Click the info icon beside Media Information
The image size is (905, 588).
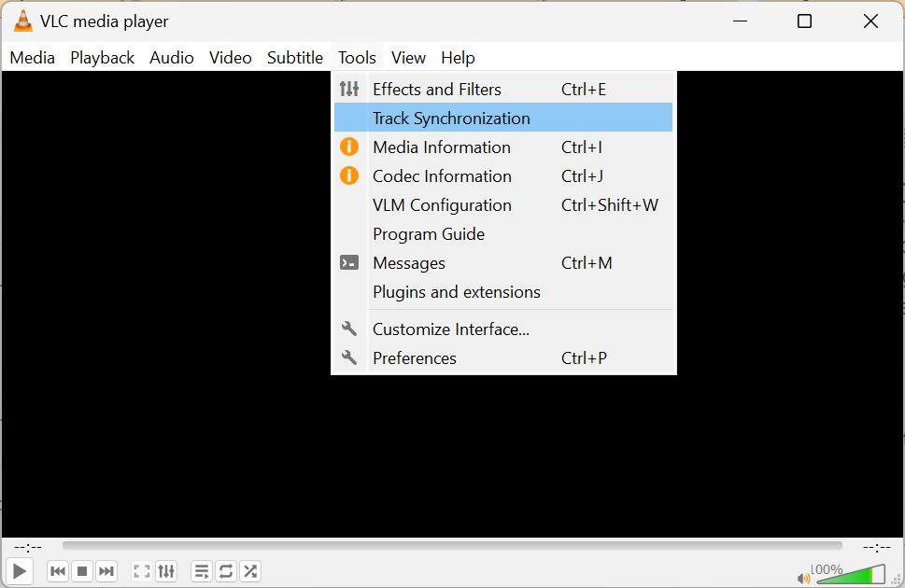coord(348,147)
